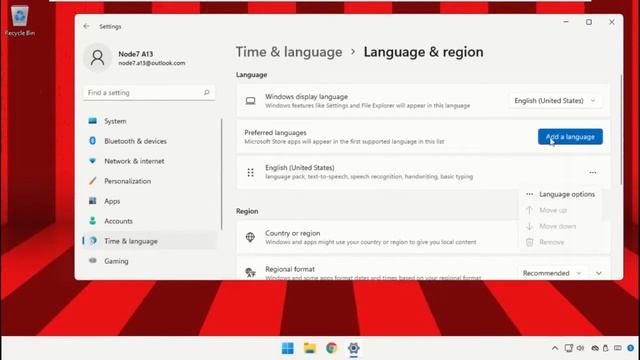Screen dimensions: 640x360
Task: Click Regional format icon
Action: pos(250,272)
